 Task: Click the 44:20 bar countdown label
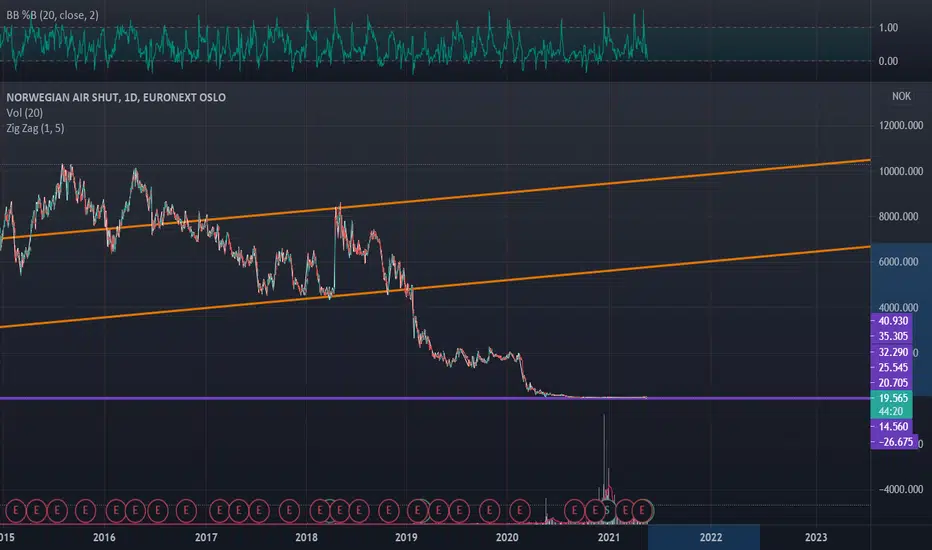click(892, 411)
